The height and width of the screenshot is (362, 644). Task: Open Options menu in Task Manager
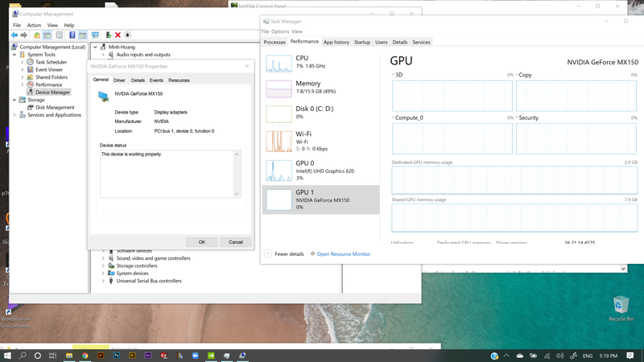tap(280, 31)
